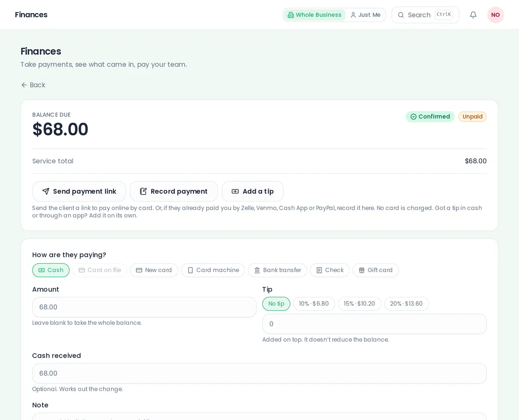The width and height of the screenshot is (519, 420).
Task: Click the Record payment notepad icon
Action: (143, 191)
